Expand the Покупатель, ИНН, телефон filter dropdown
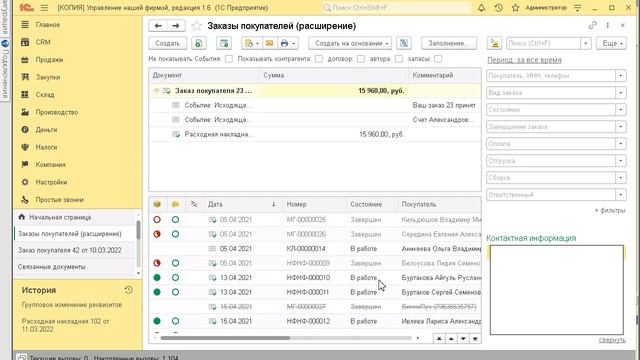Viewport: 640px width, 360px height. [x=620, y=76]
